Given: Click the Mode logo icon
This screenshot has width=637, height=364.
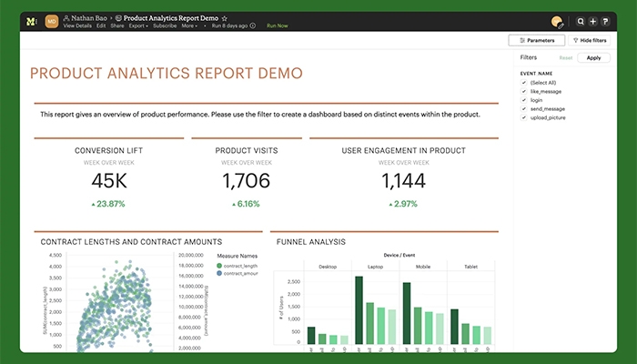Looking at the screenshot, I should pos(32,21).
